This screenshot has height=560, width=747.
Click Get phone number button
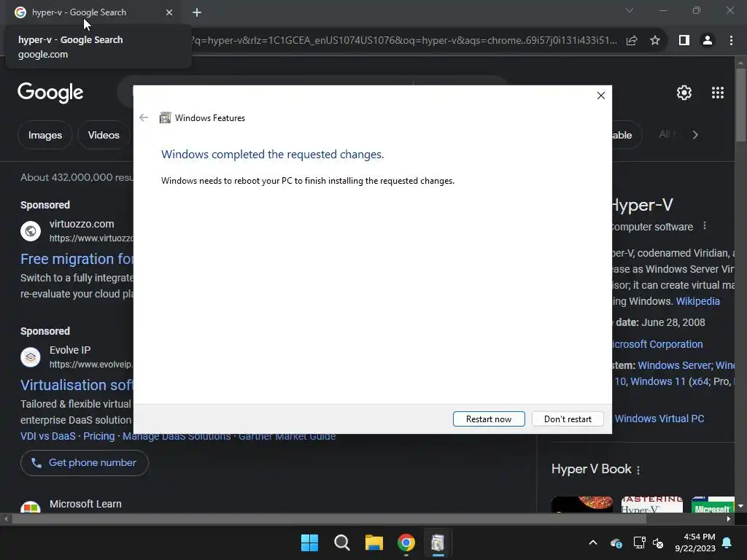[x=85, y=463]
